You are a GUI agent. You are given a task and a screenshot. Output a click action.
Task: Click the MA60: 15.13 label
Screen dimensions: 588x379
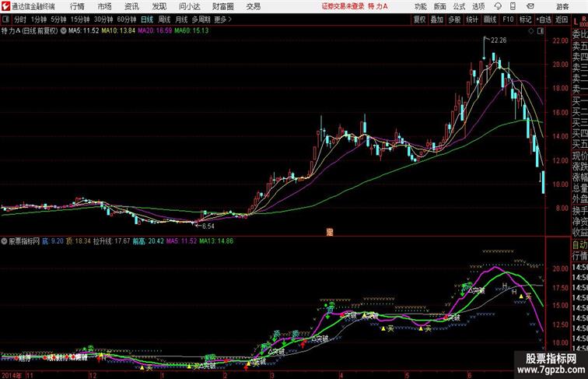click(191, 31)
